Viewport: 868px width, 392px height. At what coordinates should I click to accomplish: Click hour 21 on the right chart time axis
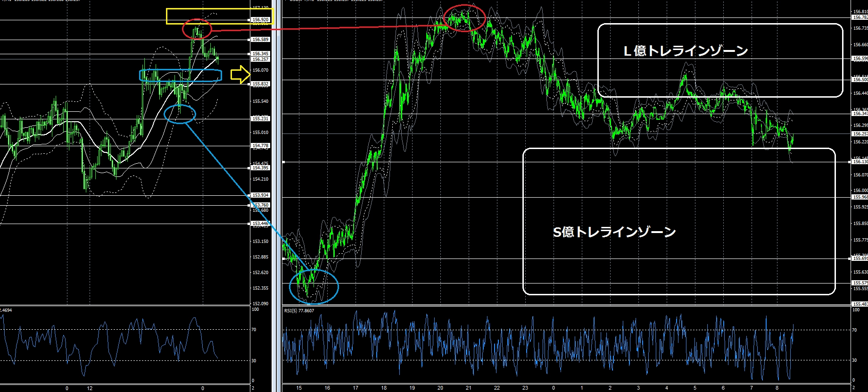[x=469, y=388]
